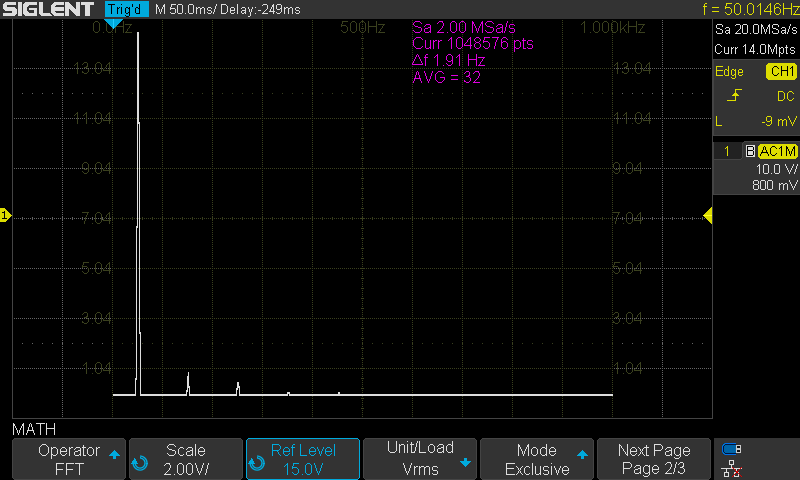Click the 10.0 V/ channel scale

click(x=777, y=169)
